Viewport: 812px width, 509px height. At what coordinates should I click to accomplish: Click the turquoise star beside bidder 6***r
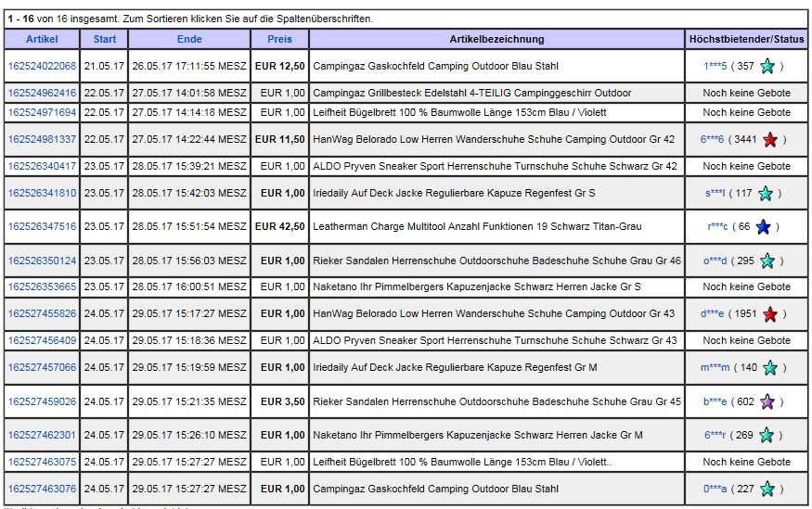click(x=767, y=436)
